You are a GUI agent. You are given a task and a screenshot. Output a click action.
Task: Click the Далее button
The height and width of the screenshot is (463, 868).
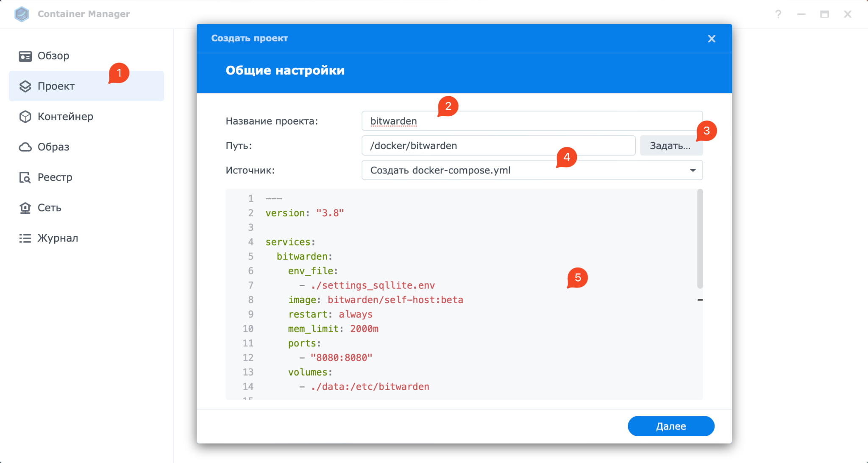671,426
